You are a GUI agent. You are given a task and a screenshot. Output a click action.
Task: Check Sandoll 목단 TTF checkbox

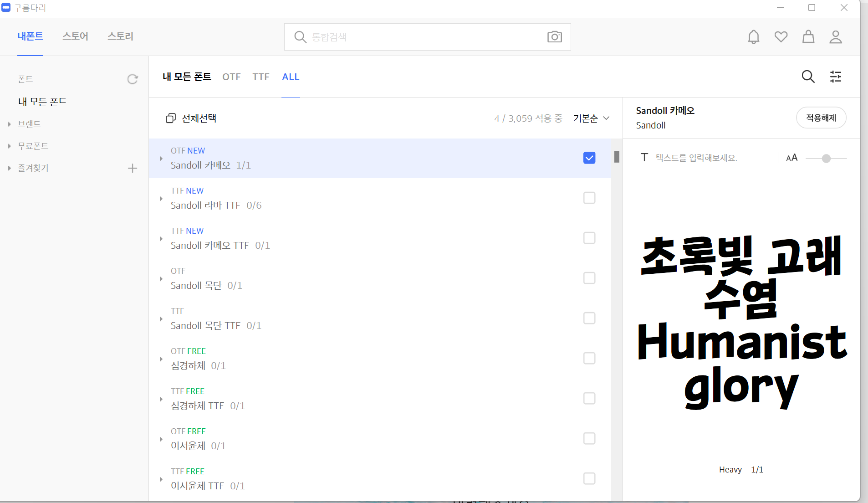point(589,318)
